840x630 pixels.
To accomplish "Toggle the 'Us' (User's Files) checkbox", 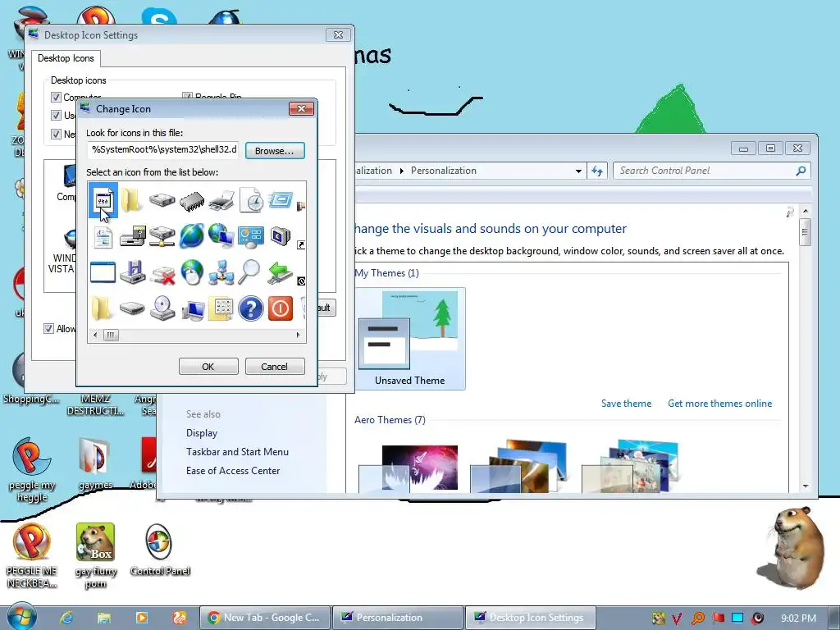I will coord(57,115).
